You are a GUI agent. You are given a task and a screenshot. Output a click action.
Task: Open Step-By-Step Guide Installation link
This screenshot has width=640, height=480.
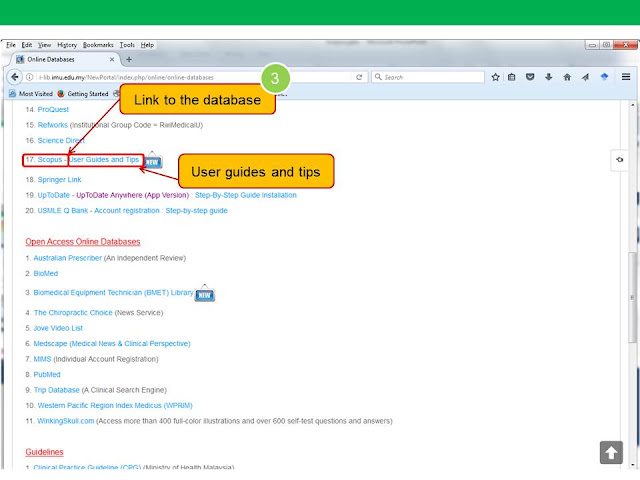point(246,195)
